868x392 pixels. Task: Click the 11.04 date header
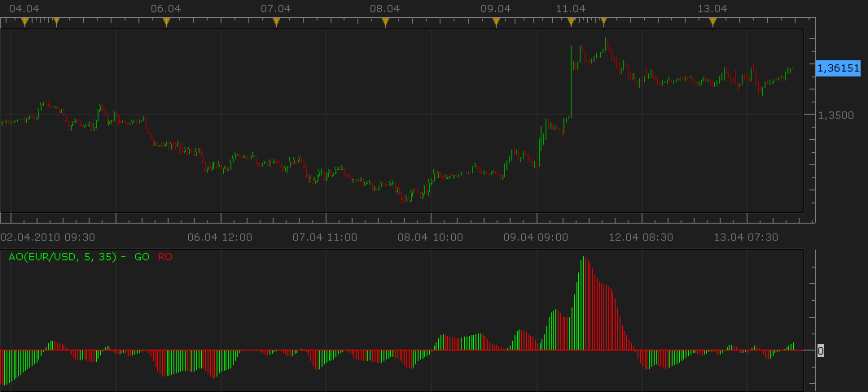(572, 8)
